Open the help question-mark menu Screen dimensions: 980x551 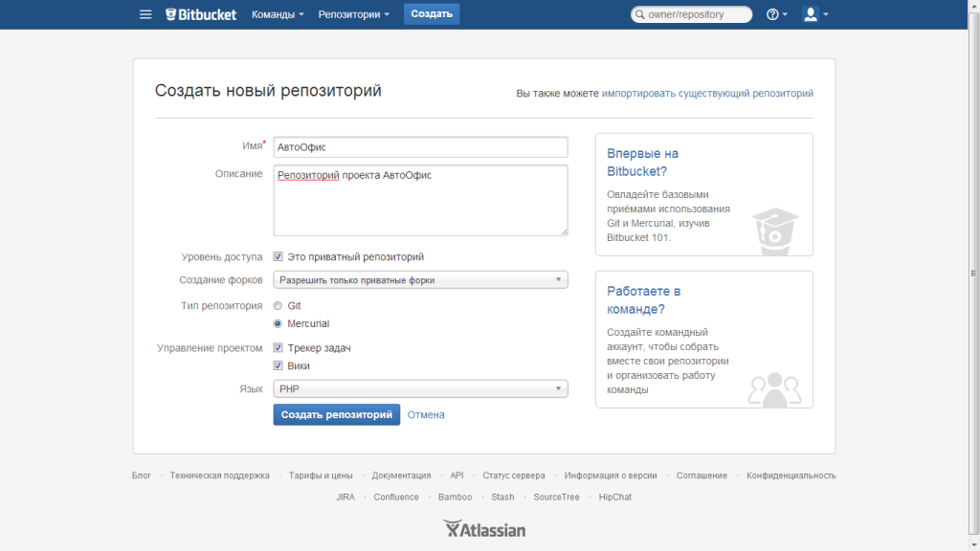773,13
